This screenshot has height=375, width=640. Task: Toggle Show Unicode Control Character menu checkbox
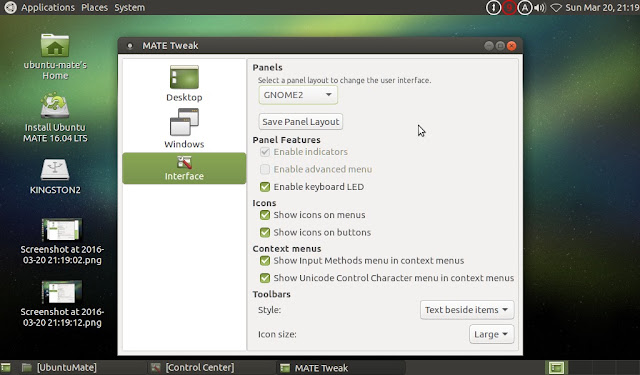click(265, 278)
